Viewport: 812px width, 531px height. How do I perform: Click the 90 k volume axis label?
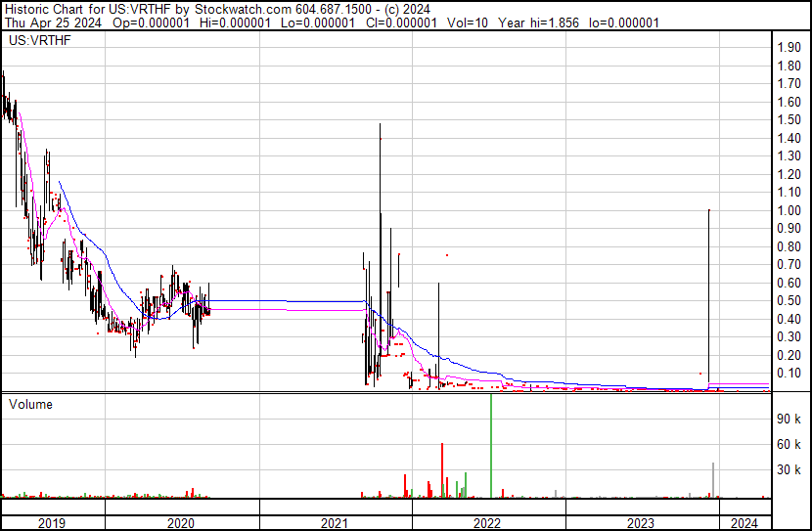(789, 419)
